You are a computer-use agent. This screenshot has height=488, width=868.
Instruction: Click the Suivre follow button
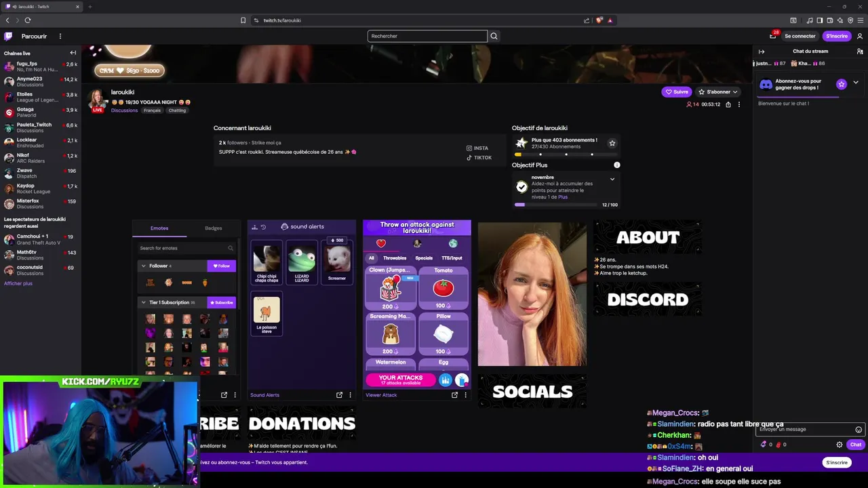coord(677,91)
